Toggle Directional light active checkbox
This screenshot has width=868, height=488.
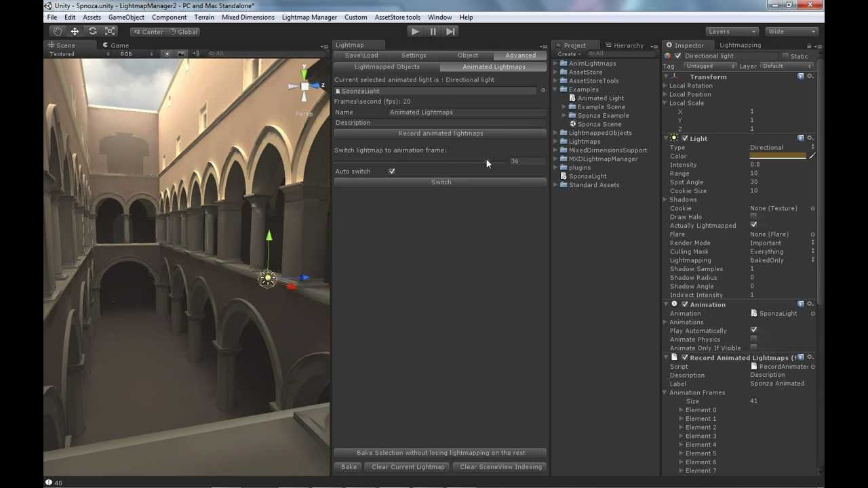677,56
